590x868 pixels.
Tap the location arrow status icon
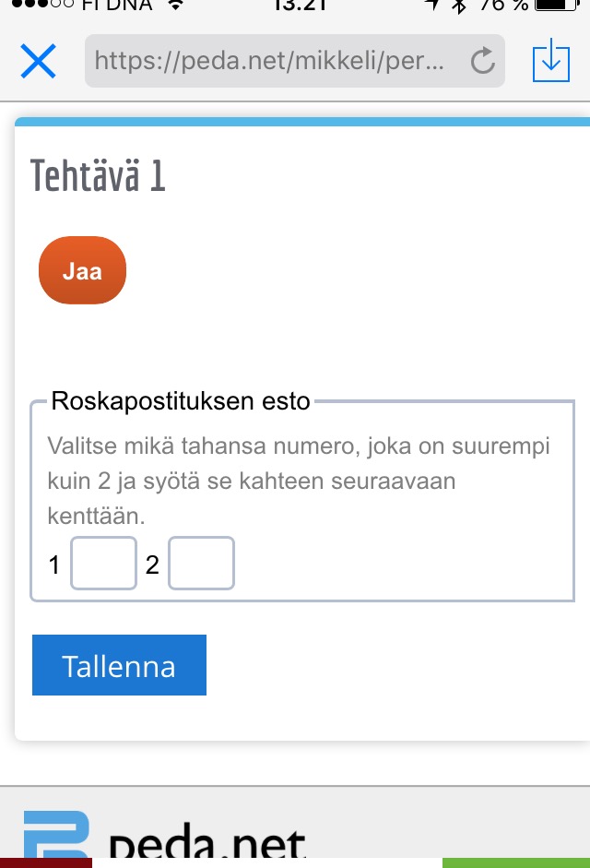431,5
